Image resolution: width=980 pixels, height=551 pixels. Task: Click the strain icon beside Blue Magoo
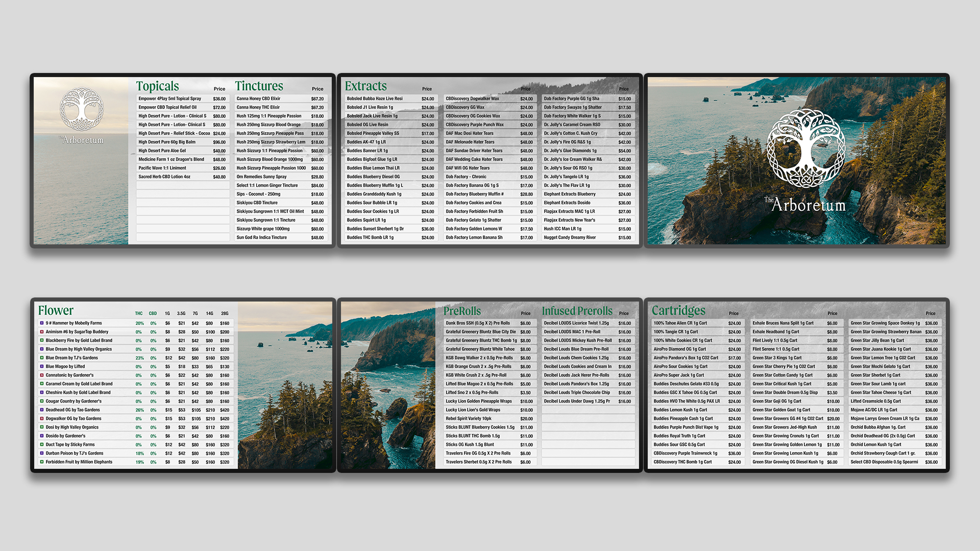click(41, 366)
